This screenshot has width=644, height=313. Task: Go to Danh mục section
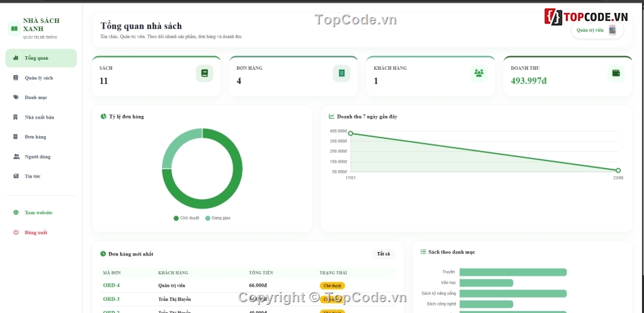(x=41, y=98)
